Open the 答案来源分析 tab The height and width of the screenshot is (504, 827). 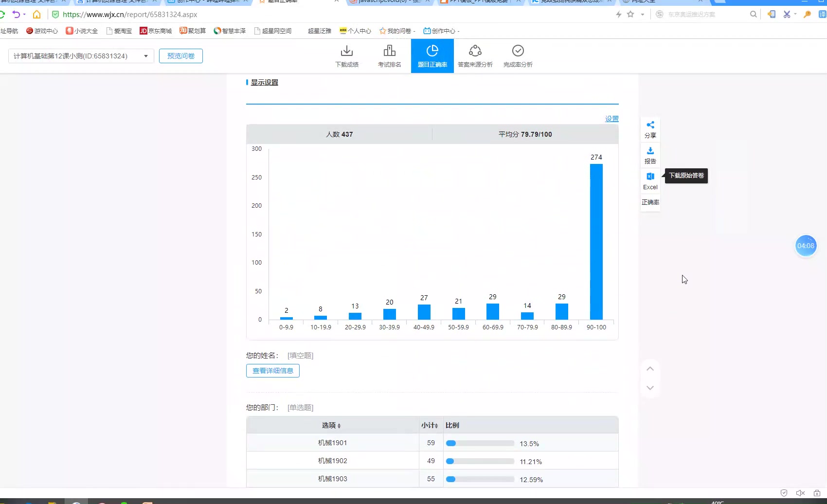click(475, 56)
